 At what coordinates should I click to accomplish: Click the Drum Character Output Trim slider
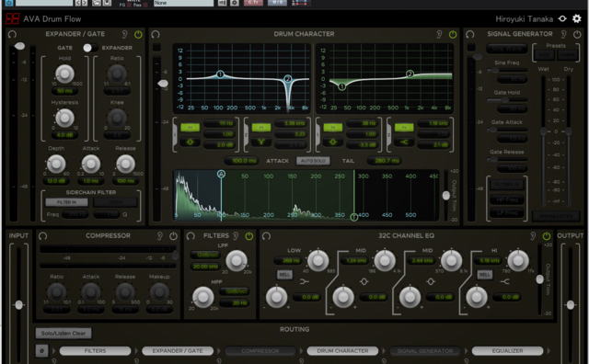coord(445,196)
